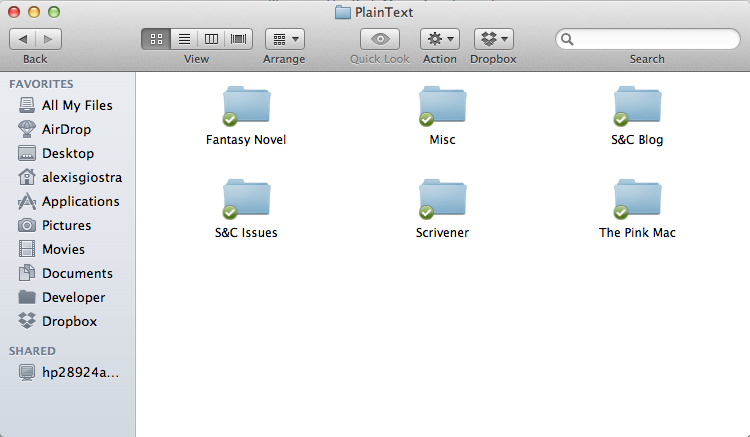This screenshot has height=437, width=750.
Task: Switch to list view
Action: tap(184, 39)
